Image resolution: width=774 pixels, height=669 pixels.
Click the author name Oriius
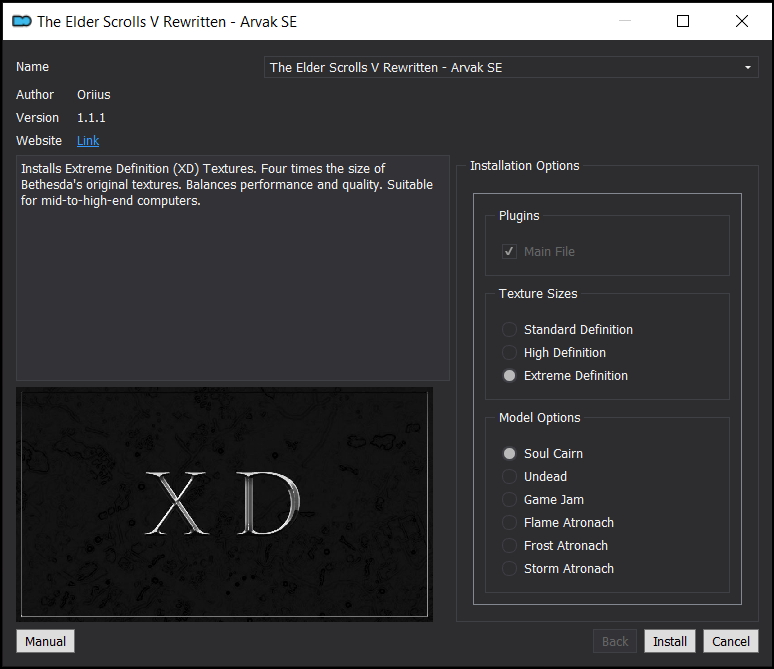tap(94, 94)
